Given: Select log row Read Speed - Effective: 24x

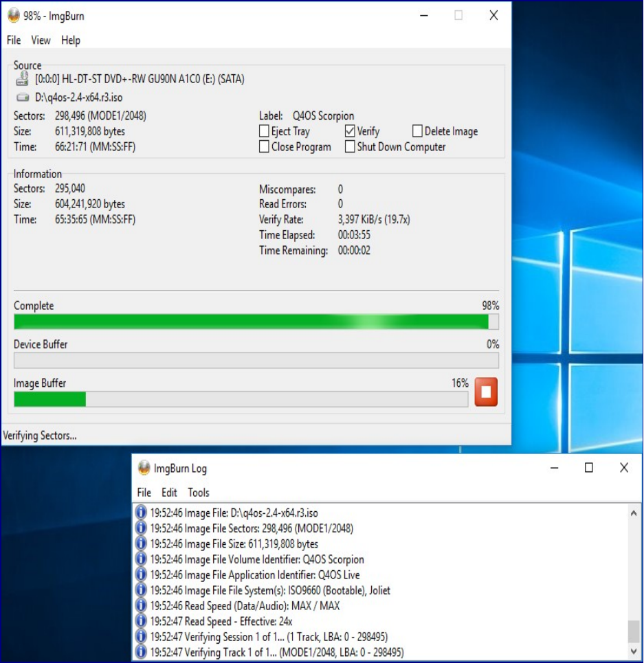Looking at the screenshot, I should tap(221, 621).
